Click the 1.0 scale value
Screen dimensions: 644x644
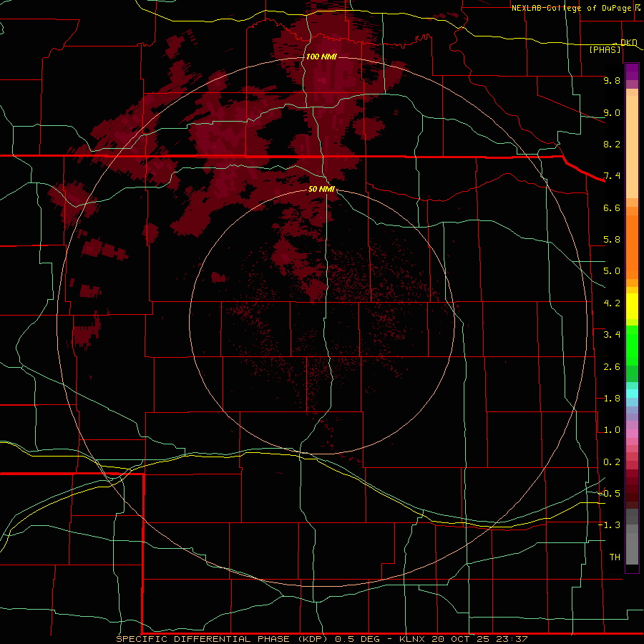[x=612, y=430]
